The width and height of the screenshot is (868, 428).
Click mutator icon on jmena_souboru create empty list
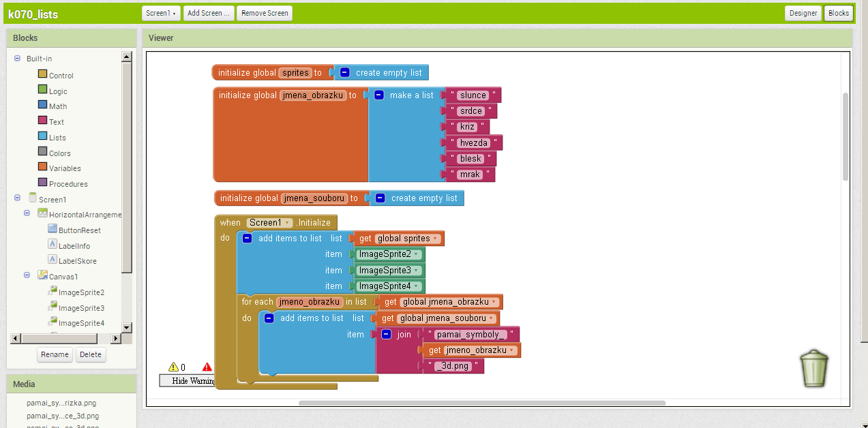tap(380, 198)
